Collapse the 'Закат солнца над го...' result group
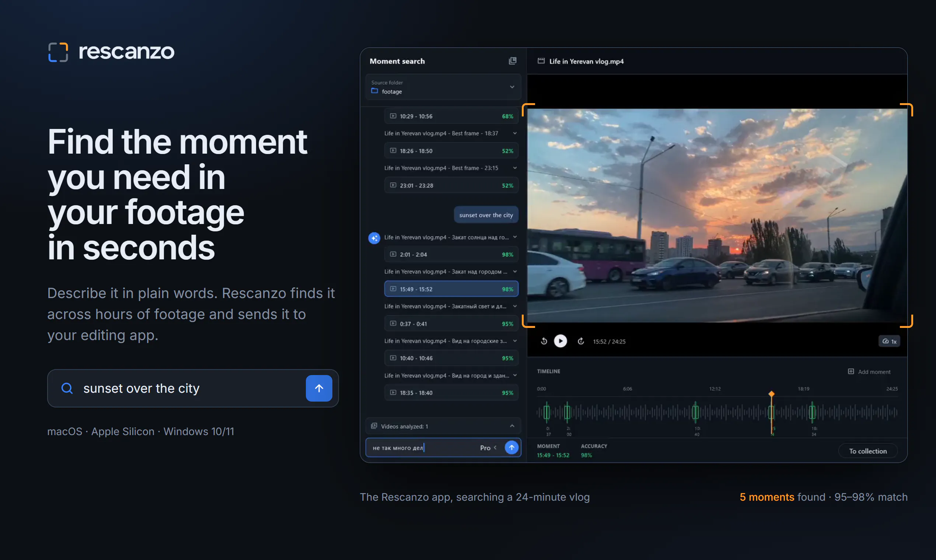 click(515, 237)
